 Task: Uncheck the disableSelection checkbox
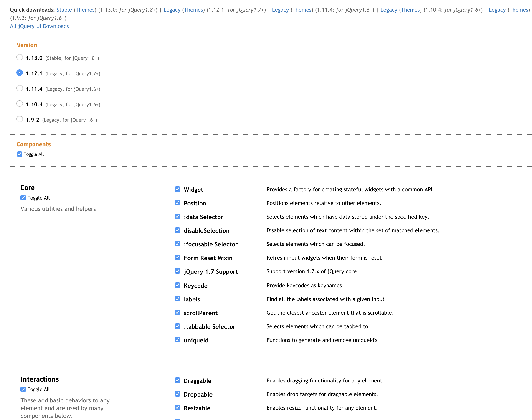[177, 230]
